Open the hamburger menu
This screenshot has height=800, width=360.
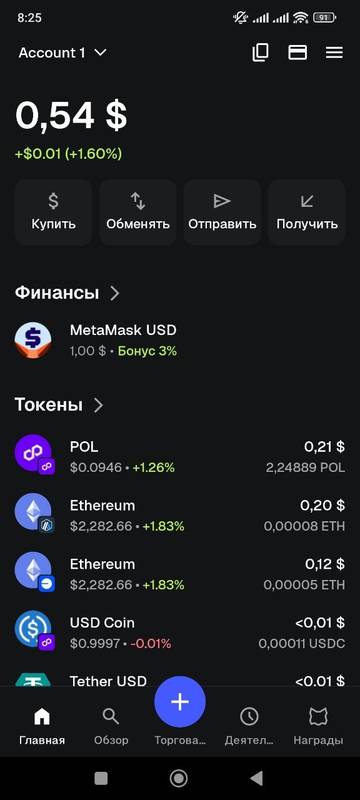335,53
